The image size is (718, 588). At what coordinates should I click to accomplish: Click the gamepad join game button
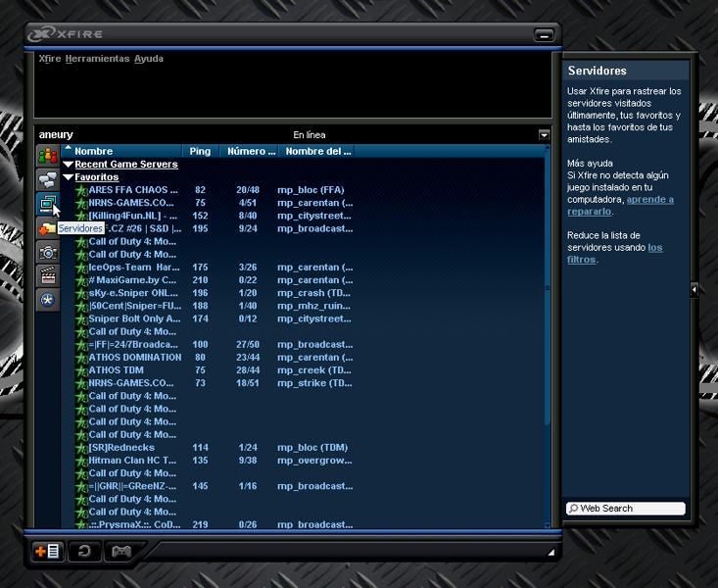click(121, 551)
